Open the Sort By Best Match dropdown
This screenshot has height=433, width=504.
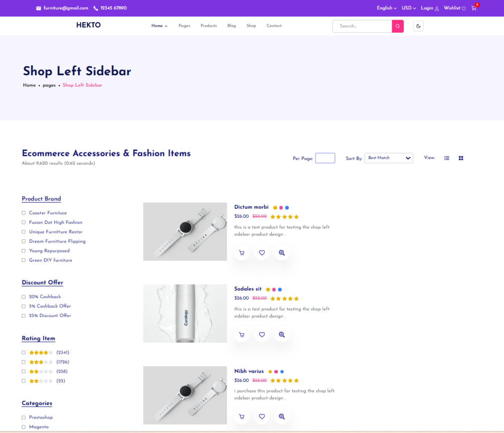pyautogui.click(x=389, y=158)
